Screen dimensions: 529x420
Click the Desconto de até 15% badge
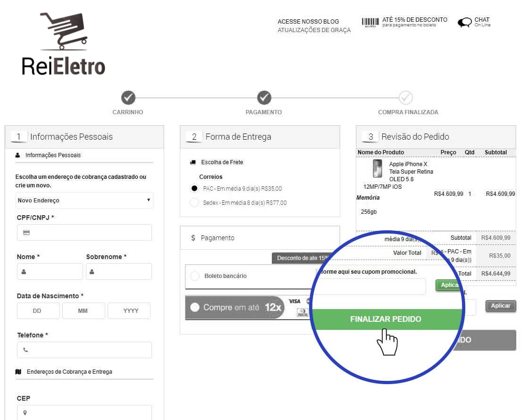point(300,258)
